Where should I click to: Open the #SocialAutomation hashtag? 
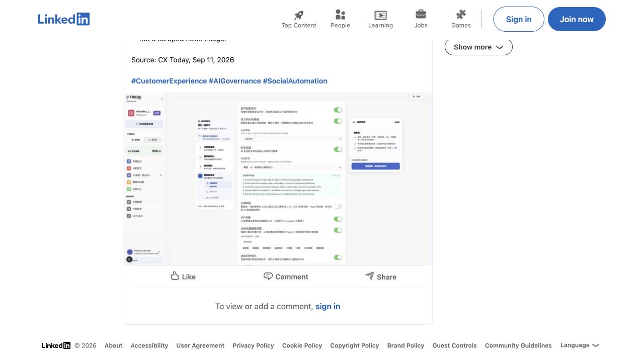[295, 81]
